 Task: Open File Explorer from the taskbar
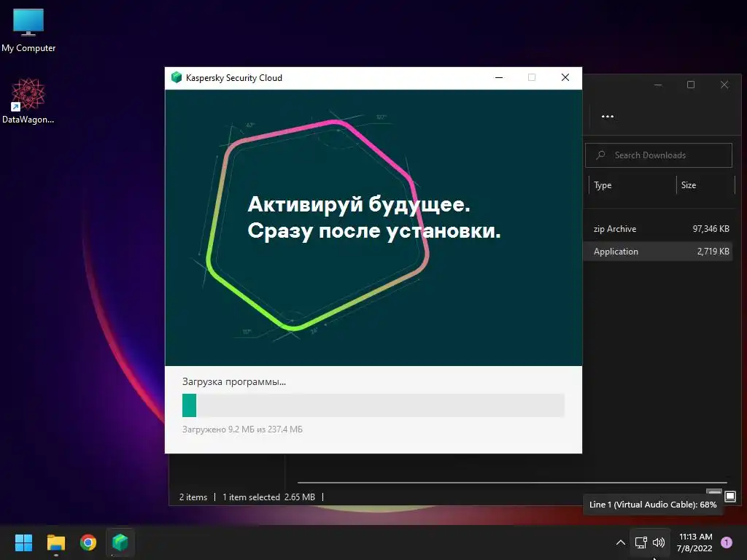pos(55,542)
